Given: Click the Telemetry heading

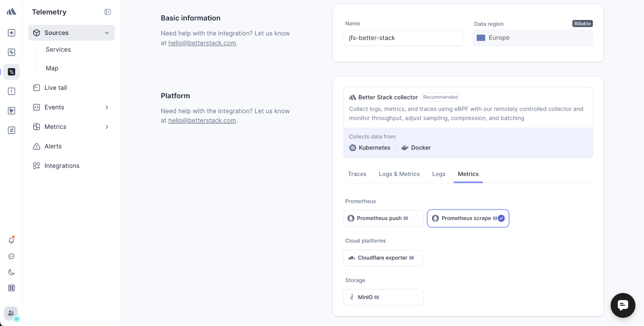Looking at the screenshot, I should (49, 12).
